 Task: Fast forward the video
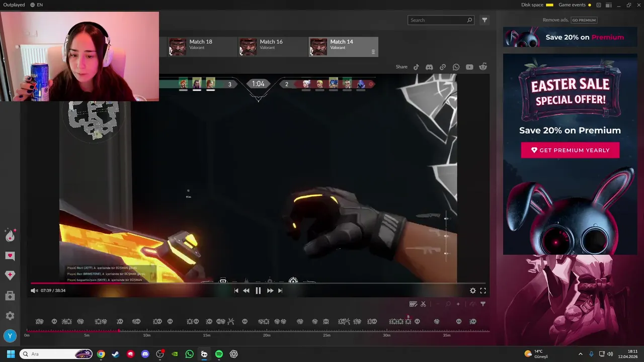click(270, 291)
